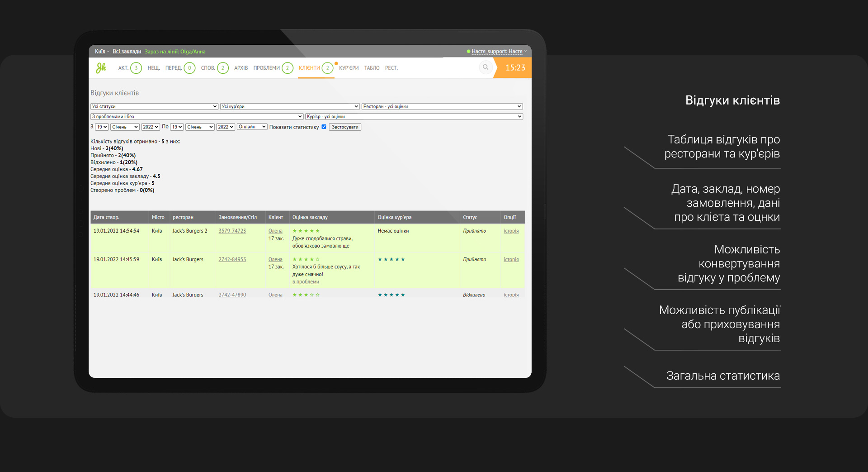868x472 pixels.
Task: Switch to the КЛІЄНТИ tab
Action: tap(309, 68)
